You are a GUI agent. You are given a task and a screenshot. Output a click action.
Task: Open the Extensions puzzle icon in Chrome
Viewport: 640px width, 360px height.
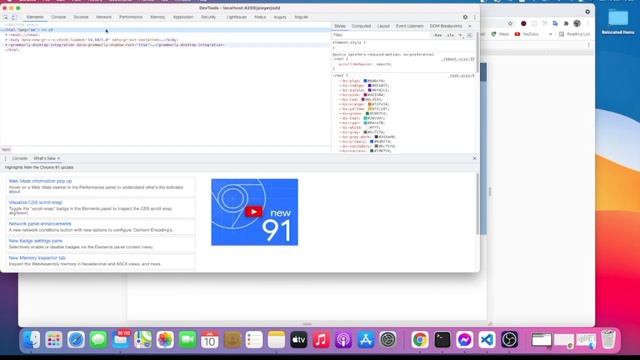click(x=566, y=23)
